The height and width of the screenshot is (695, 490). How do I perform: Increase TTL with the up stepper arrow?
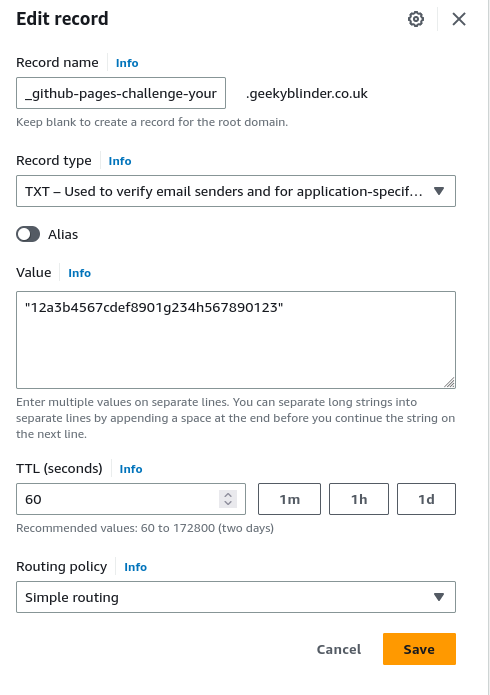228,495
